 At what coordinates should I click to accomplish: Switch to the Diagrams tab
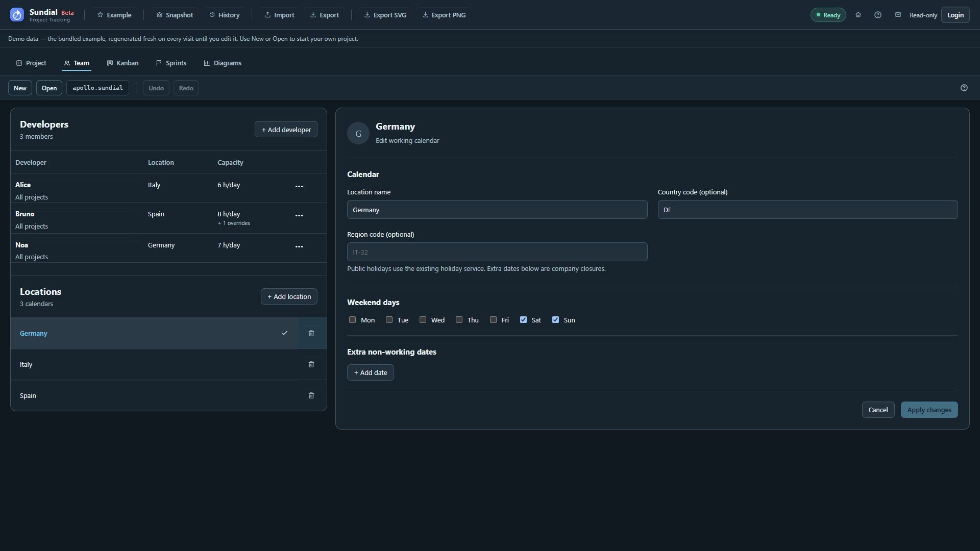click(x=223, y=63)
